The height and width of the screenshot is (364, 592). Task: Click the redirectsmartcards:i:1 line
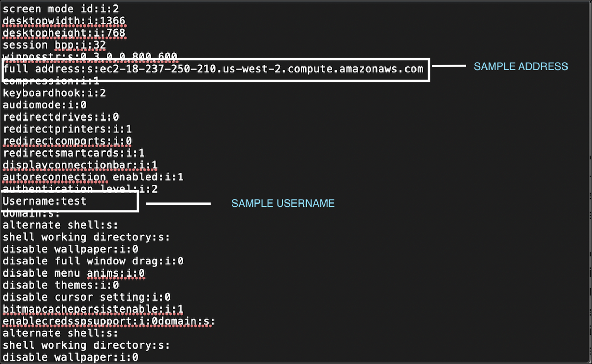tap(74, 153)
